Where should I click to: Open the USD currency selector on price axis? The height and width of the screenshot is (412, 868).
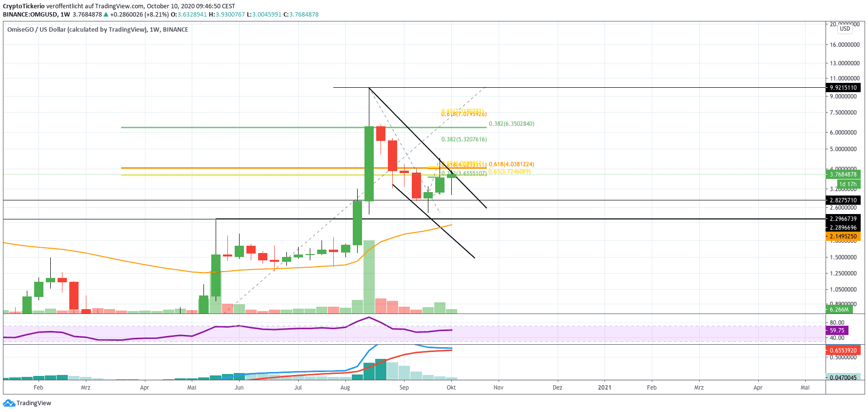(x=845, y=29)
